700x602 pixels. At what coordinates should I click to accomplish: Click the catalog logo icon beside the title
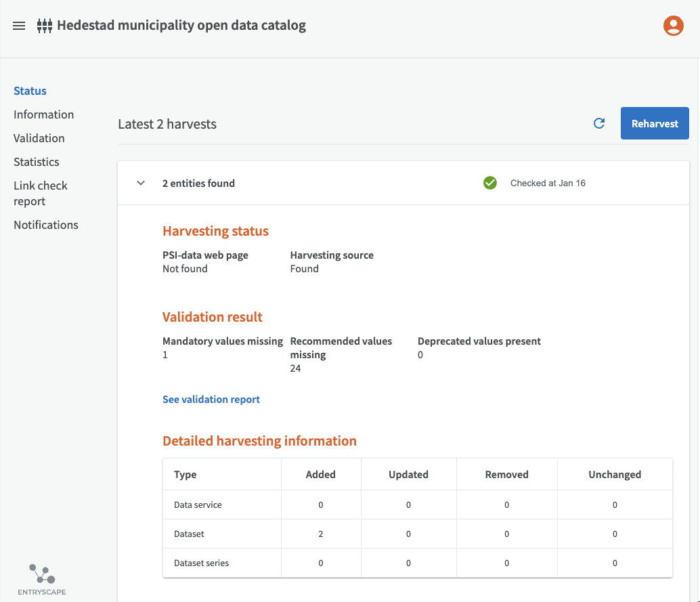pyautogui.click(x=45, y=26)
